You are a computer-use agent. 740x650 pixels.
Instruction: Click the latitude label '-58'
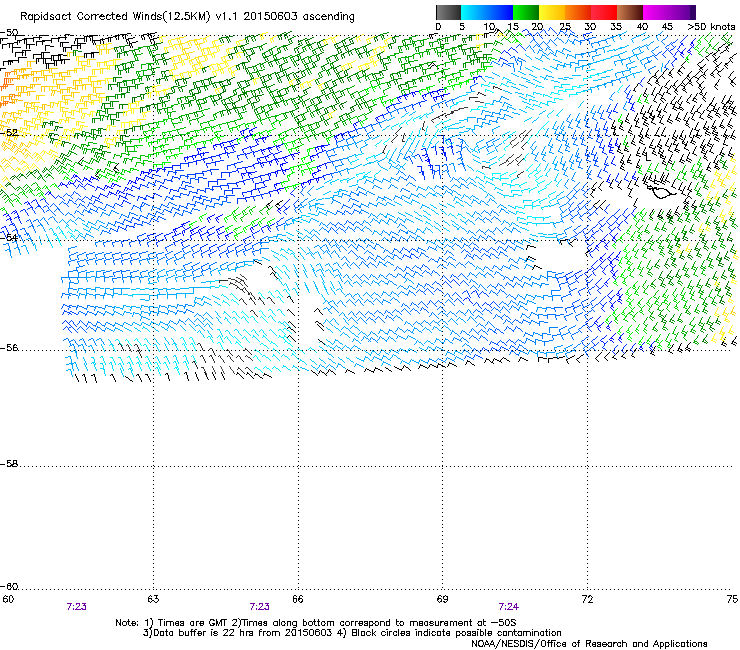tap(9, 464)
